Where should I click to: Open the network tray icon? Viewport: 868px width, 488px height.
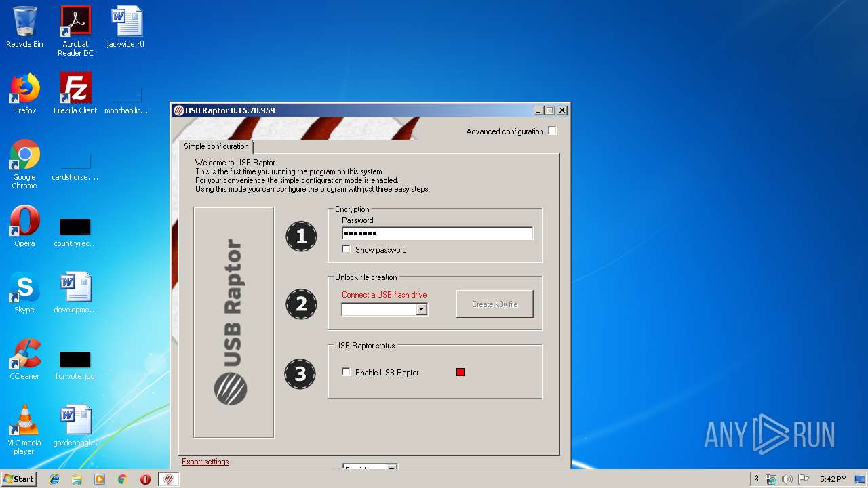pyautogui.click(x=771, y=479)
